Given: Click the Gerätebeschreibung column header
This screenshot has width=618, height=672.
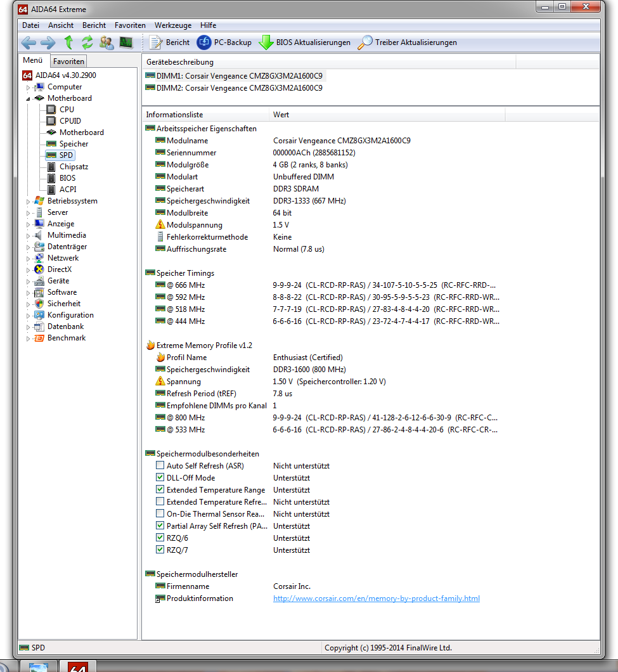Looking at the screenshot, I should pos(329,61).
